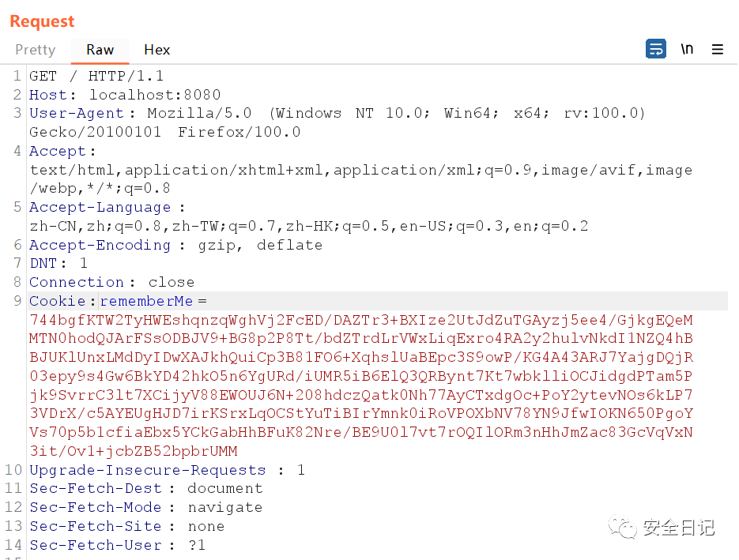Click the Request panel title

(x=42, y=21)
